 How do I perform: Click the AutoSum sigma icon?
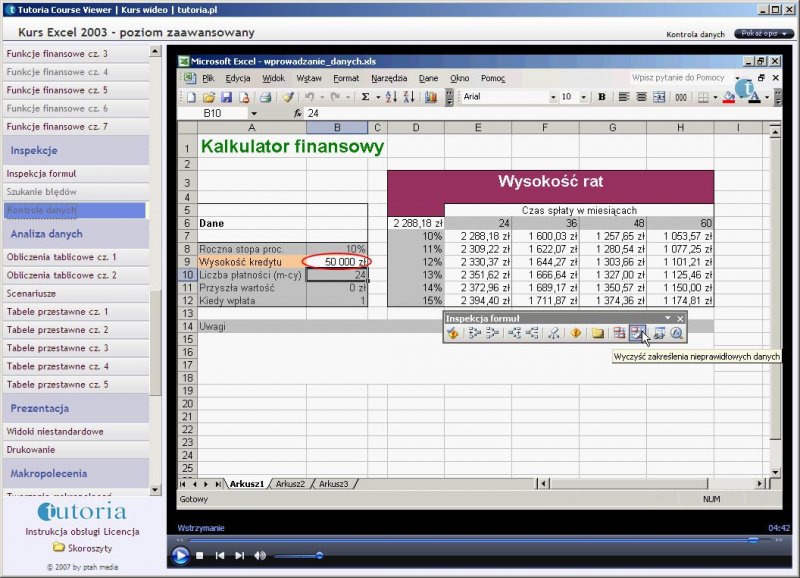click(365, 97)
